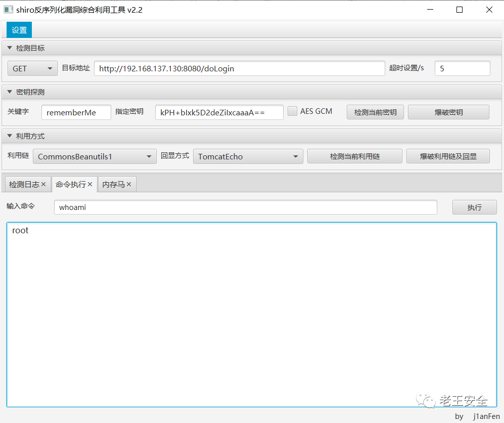Click the application icon in title bar
504x423 pixels.
point(9,10)
